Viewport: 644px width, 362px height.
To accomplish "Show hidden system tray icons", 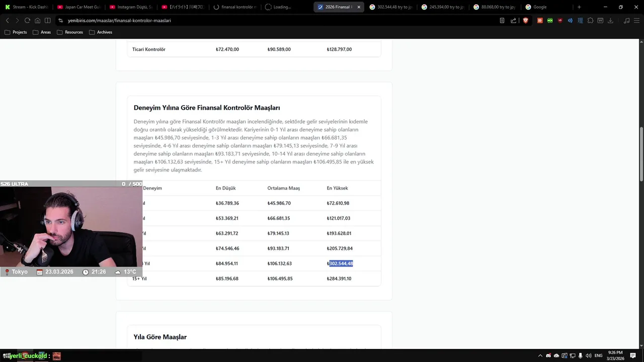I will click(540, 355).
